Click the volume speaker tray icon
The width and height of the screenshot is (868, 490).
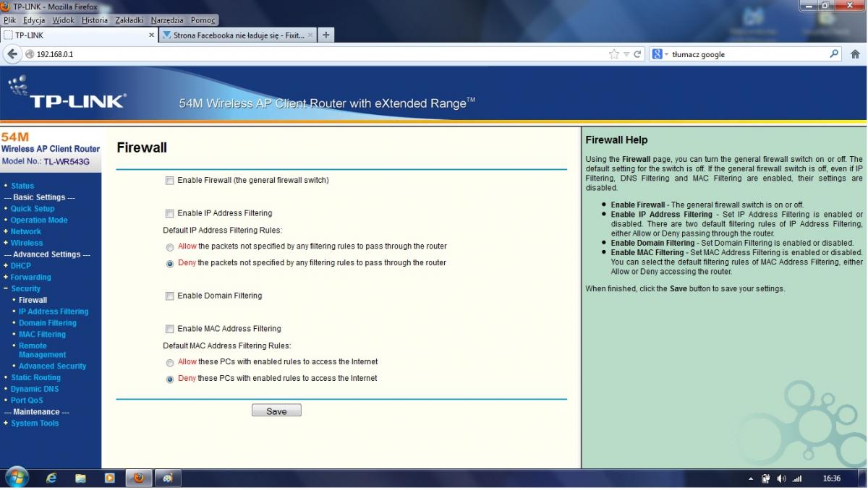781,478
